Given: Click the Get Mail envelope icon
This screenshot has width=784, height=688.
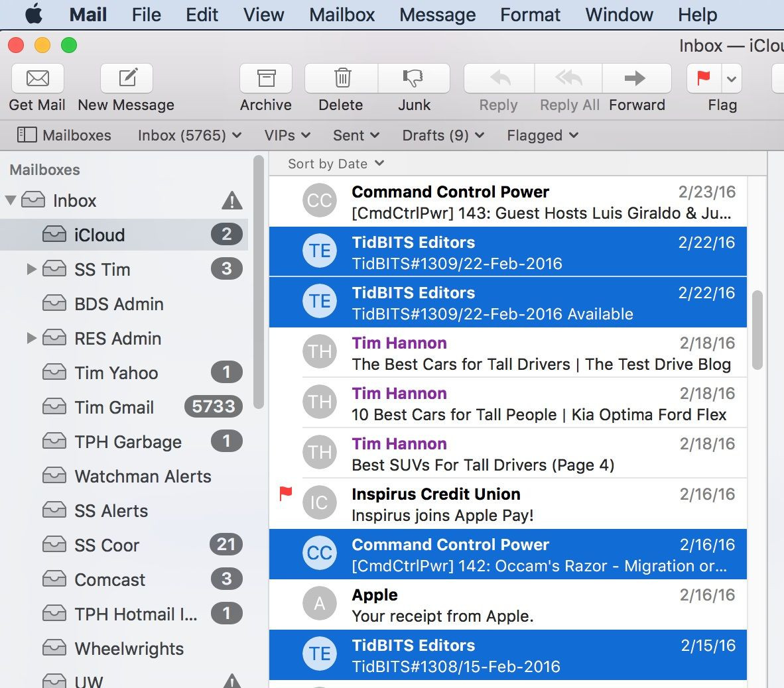Looking at the screenshot, I should click(x=38, y=78).
